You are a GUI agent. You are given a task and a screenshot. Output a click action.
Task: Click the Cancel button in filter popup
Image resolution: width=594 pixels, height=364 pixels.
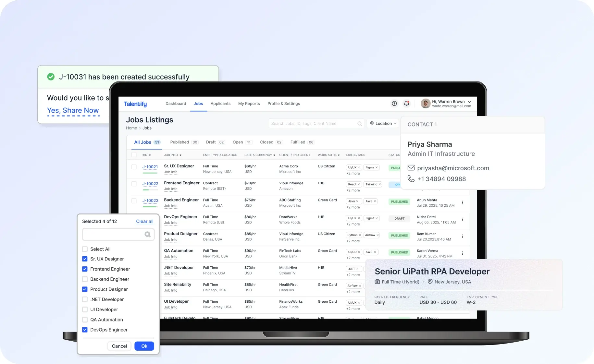[119, 346]
